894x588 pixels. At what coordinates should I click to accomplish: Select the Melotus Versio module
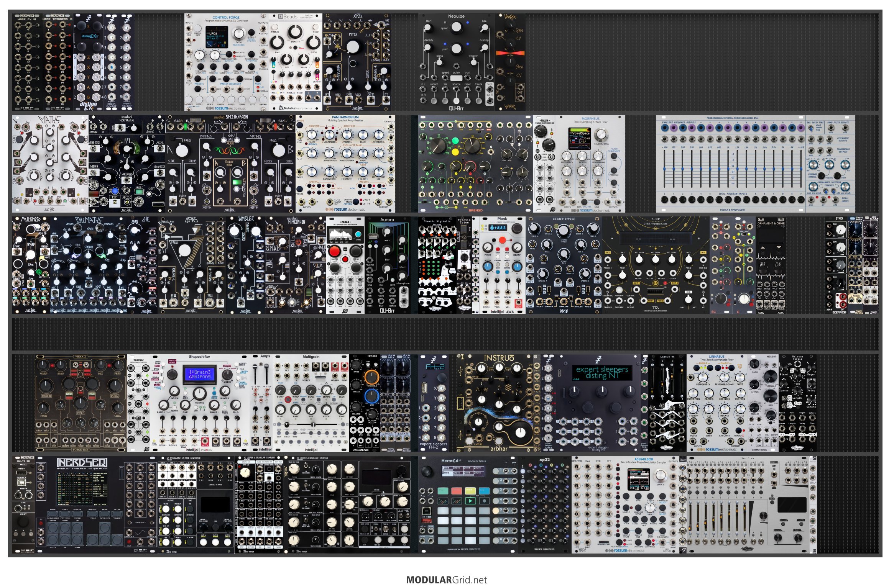click(797, 403)
